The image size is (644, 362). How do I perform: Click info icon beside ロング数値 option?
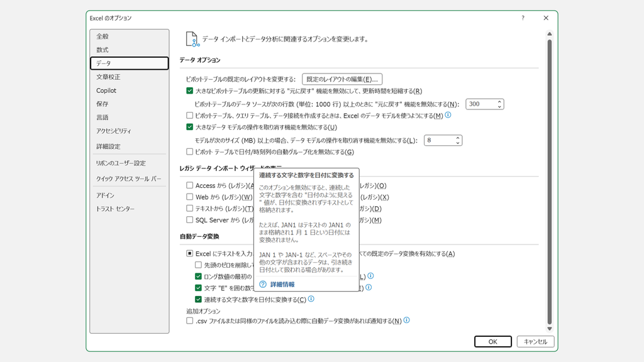click(x=370, y=276)
